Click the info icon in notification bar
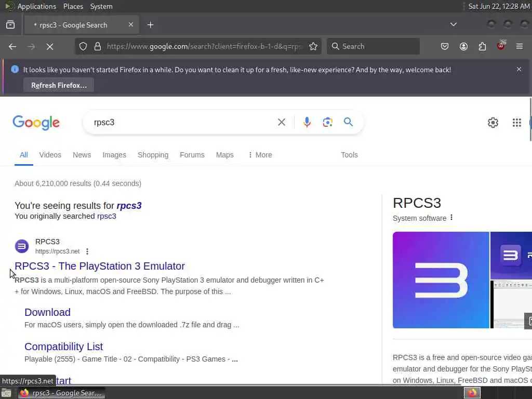The image size is (532, 399). [15, 69]
